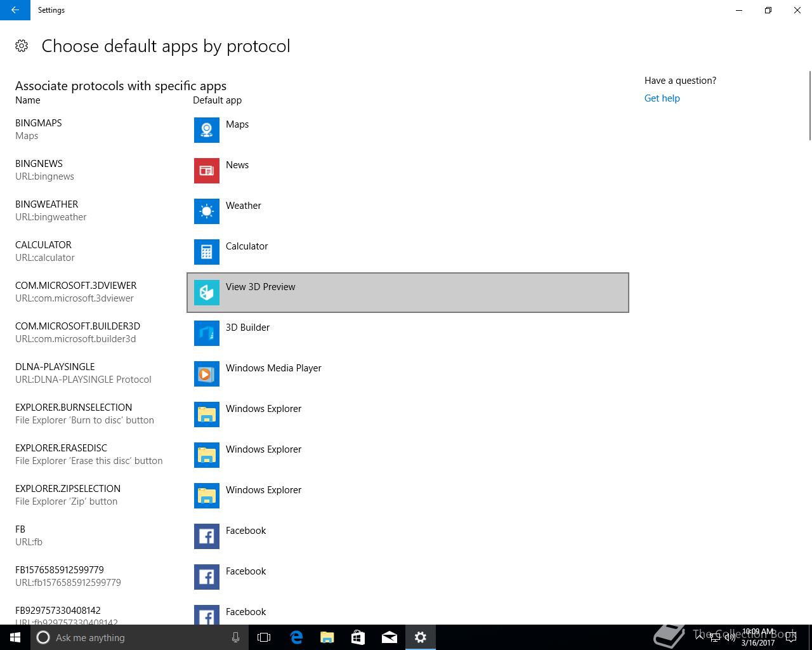Click the Cortana circle icon in search box
Viewport: 812px width, 650px height.
coord(43,637)
